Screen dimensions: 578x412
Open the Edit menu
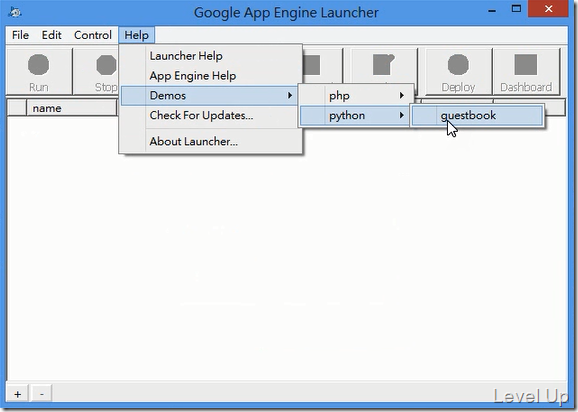point(51,35)
